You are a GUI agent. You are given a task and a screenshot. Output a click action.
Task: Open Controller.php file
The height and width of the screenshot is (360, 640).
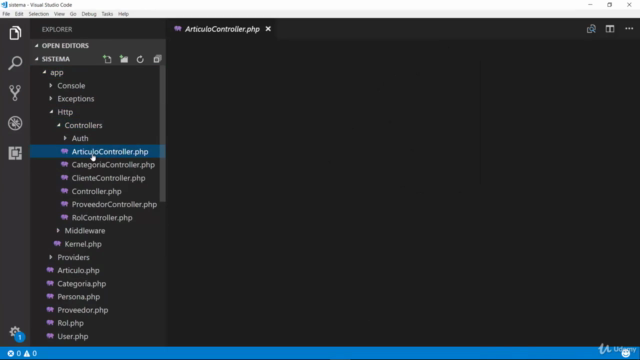tap(98, 191)
